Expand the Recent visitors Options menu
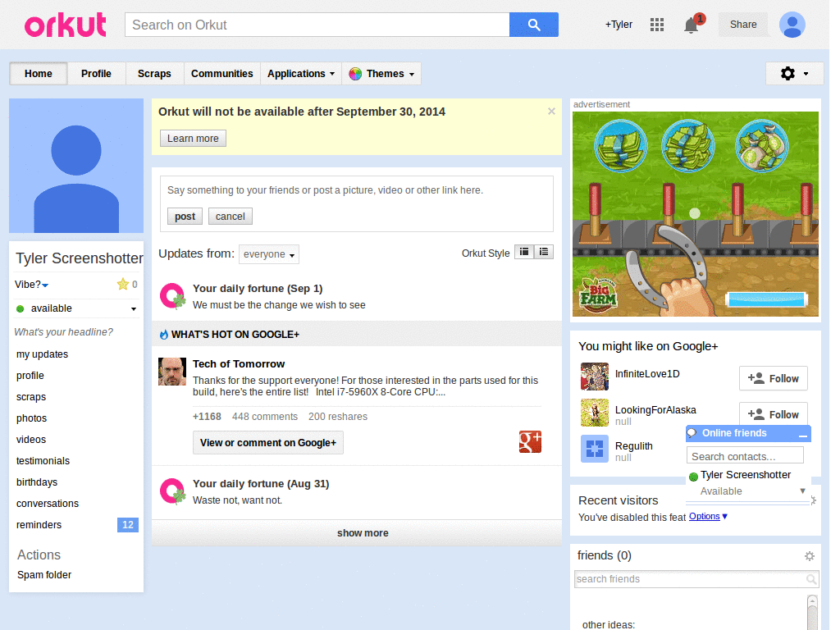The image size is (840, 630). [708, 517]
